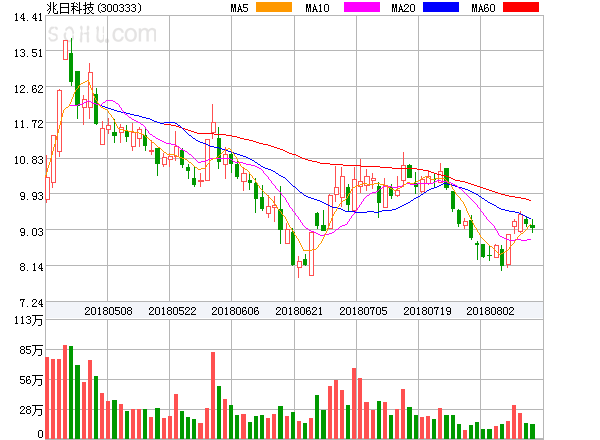
Task: Select the MA20 legend label
Action: point(403,8)
